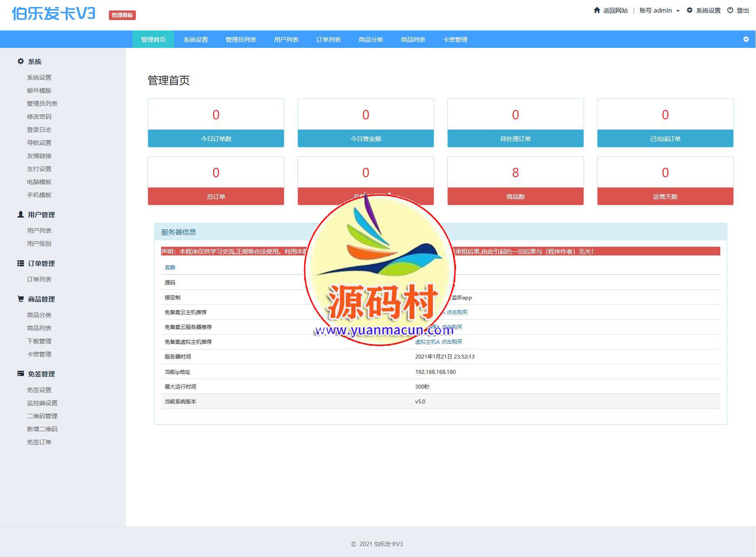This screenshot has height=557, width=756.
Task: Click the home icon beside 返回网站
Action: point(597,10)
